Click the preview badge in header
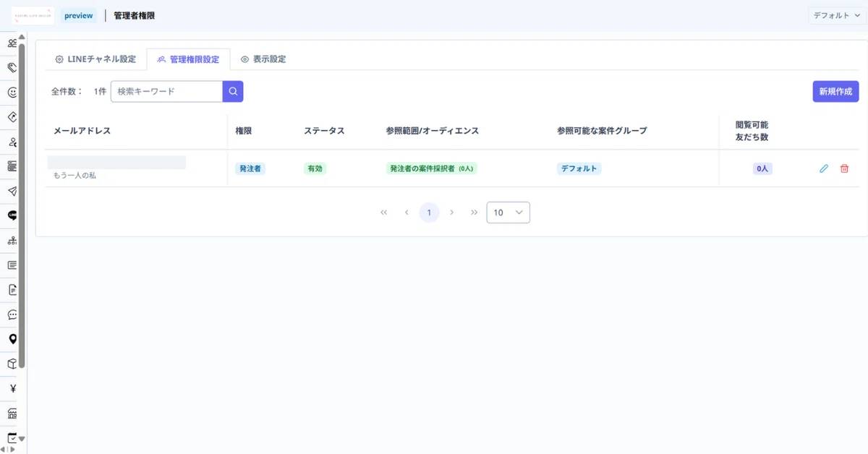 tap(79, 15)
